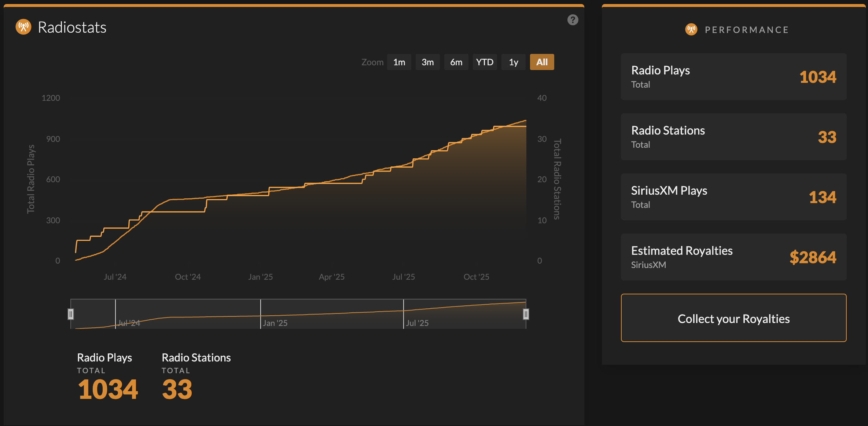Select the All zoom button
Image resolution: width=868 pixels, height=426 pixels.
(542, 62)
